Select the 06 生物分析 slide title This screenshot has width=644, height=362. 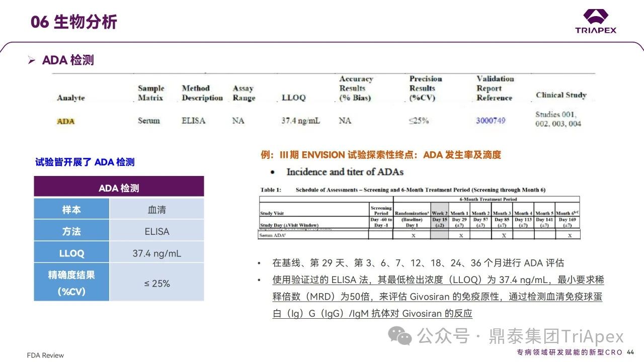(74, 22)
